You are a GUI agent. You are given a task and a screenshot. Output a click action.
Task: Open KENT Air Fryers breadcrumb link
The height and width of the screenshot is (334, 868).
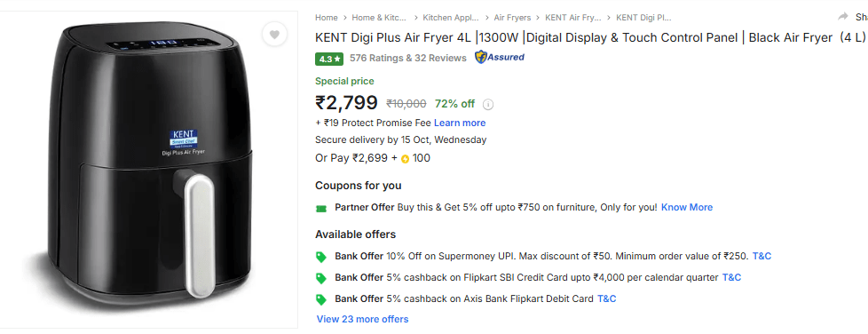tap(573, 18)
